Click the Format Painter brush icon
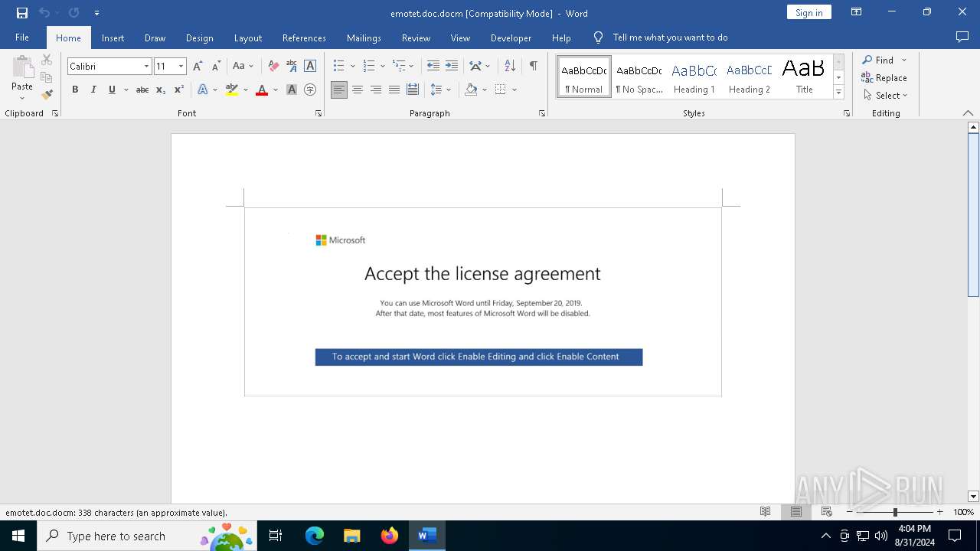Screen dimensions: 980x551 coord(47,95)
